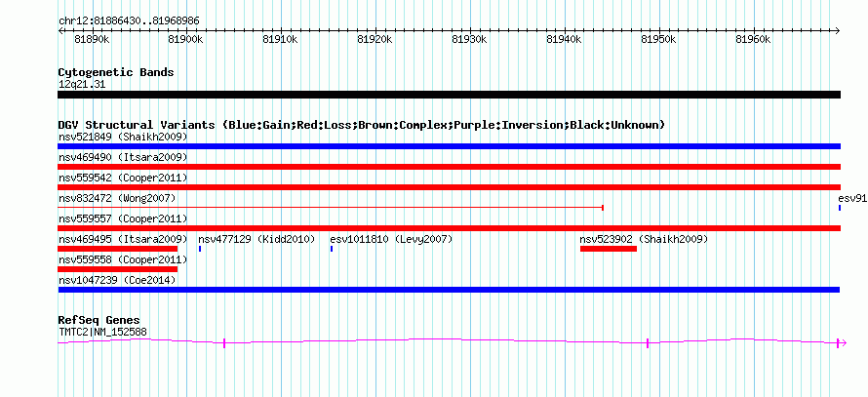Select the small blue nsv477129 marker
868x397 pixels.
[200, 249]
